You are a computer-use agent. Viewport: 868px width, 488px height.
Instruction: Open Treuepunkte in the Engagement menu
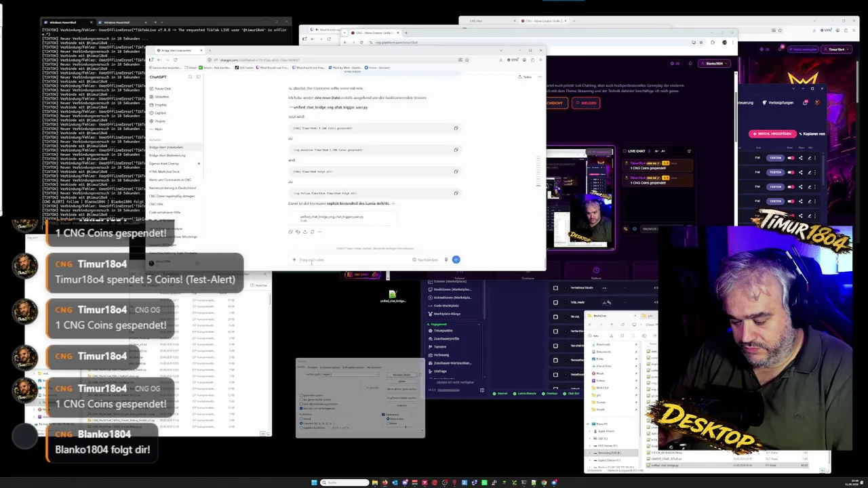pos(443,331)
